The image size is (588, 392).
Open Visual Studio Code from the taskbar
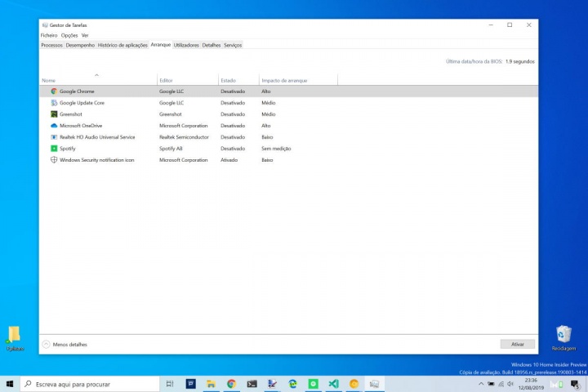coord(333,384)
